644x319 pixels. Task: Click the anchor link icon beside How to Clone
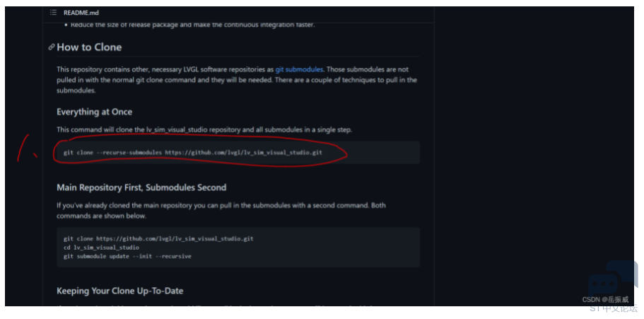pyautogui.click(x=52, y=47)
